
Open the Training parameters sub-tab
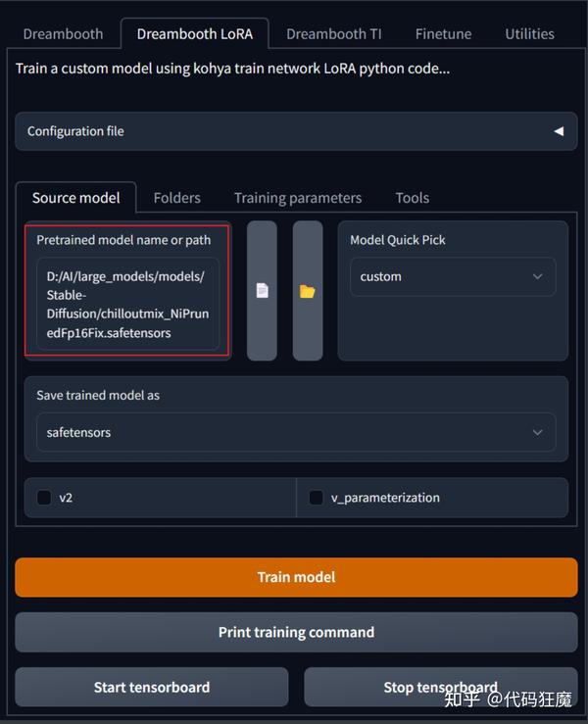[298, 198]
